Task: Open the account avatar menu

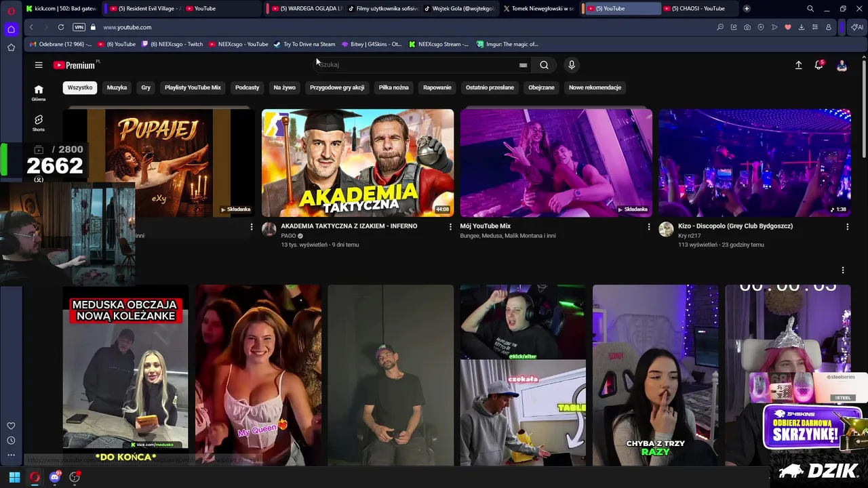Action: pyautogui.click(x=842, y=65)
